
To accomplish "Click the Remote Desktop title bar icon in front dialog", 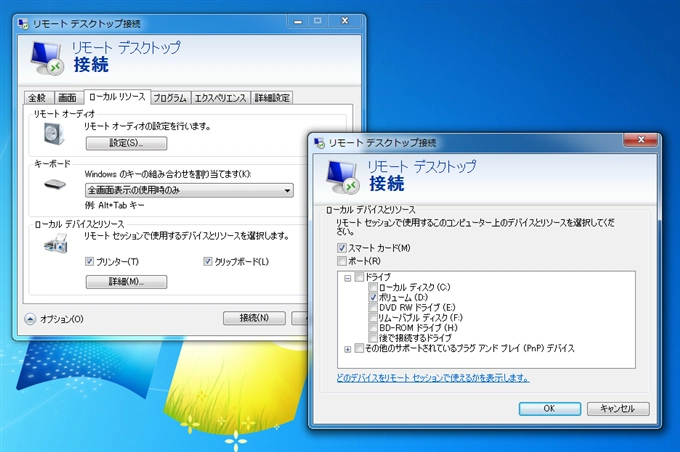I will click(x=319, y=142).
